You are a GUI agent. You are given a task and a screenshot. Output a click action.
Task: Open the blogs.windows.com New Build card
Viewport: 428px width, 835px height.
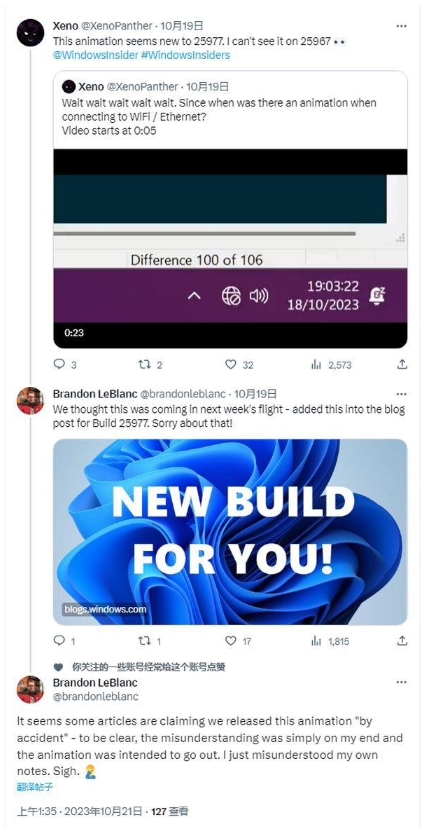[230, 531]
